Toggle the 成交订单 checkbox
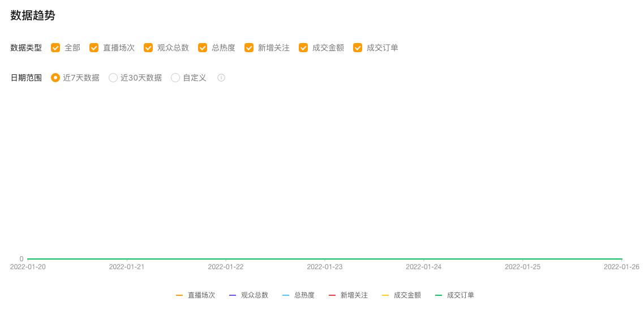644x310 pixels. point(358,48)
